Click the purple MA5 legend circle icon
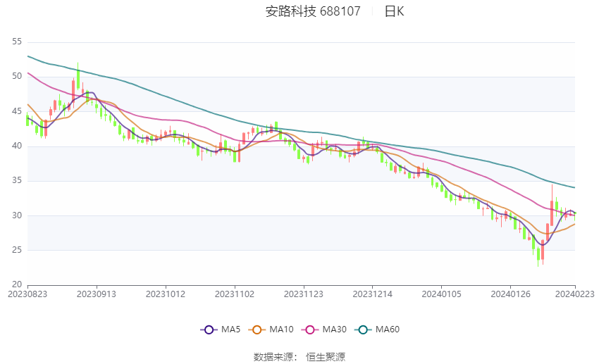The width and height of the screenshot is (599, 364). (209, 330)
